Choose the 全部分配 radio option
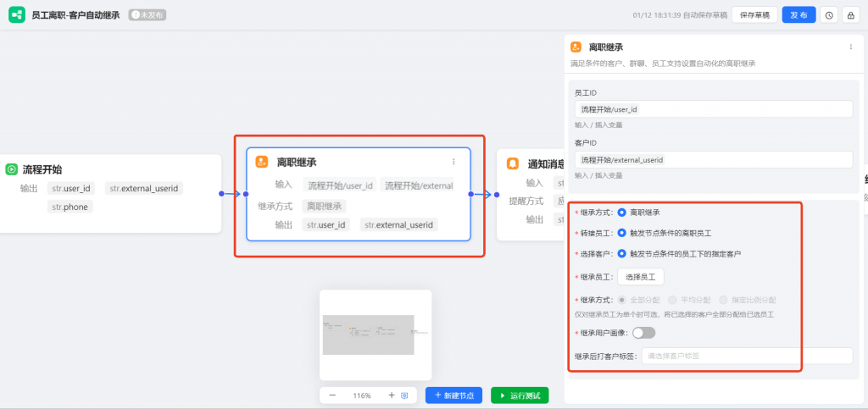Image resolution: width=868 pixels, height=409 pixels. [621, 300]
